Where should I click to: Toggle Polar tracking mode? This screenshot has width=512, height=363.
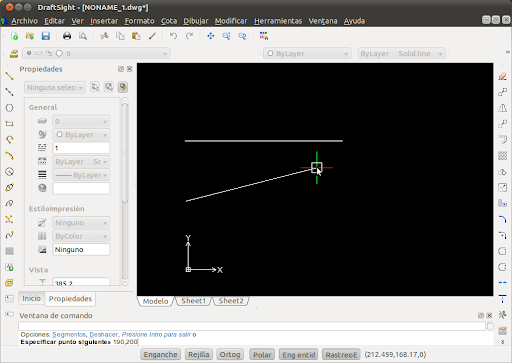click(262, 354)
